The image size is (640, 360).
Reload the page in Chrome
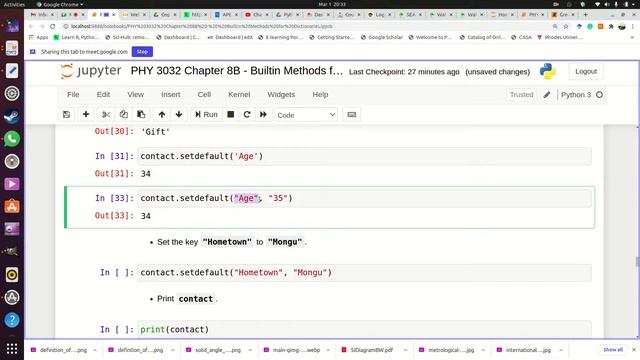pos(53,26)
